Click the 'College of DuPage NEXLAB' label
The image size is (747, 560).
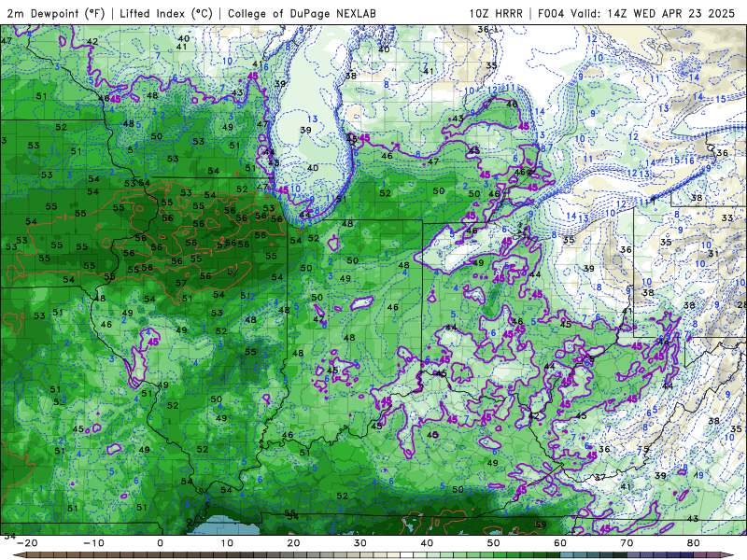[x=302, y=13]
